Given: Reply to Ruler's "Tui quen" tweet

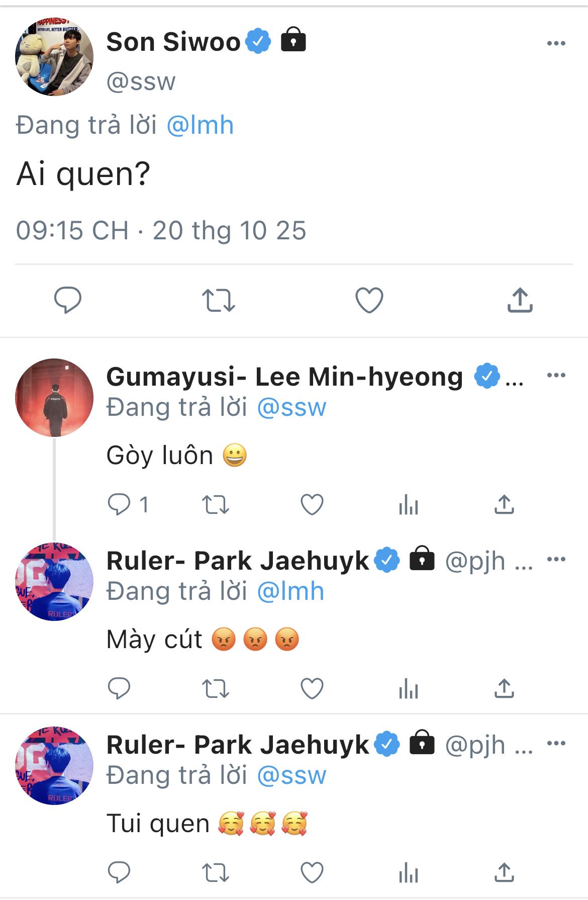Looking at the screenshot, I should pos(119,872).
